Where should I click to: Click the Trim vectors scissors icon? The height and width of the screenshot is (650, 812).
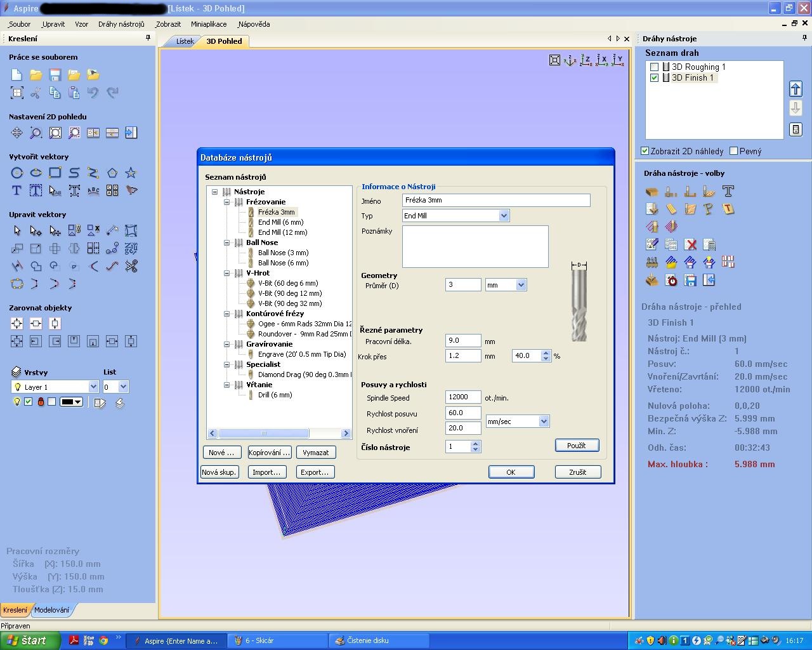131,266
